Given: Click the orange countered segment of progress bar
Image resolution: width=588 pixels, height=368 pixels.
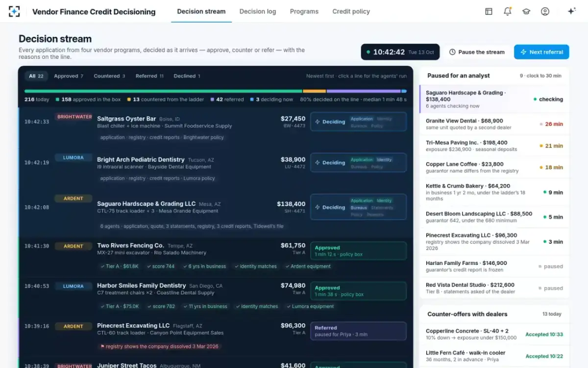Looking at the screenshot, I should (315, 91).
